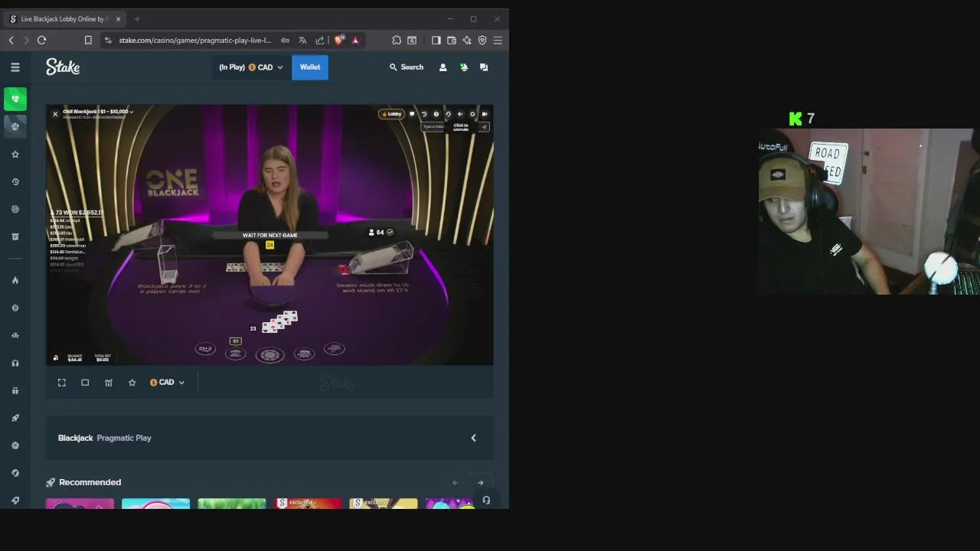Open the headset icon in sidebar
The height and width of the screenshot is (551, 980).
[x=15, y=363]
